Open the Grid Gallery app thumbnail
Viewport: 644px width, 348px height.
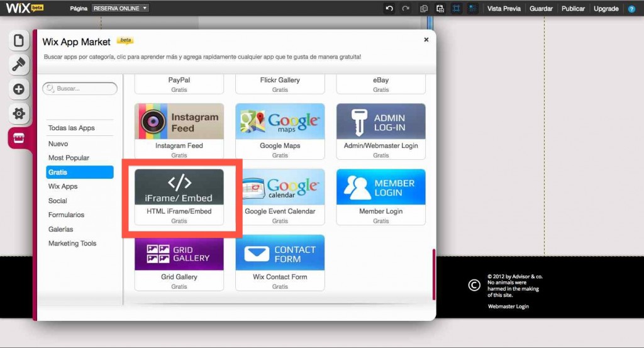click(179, 254)
